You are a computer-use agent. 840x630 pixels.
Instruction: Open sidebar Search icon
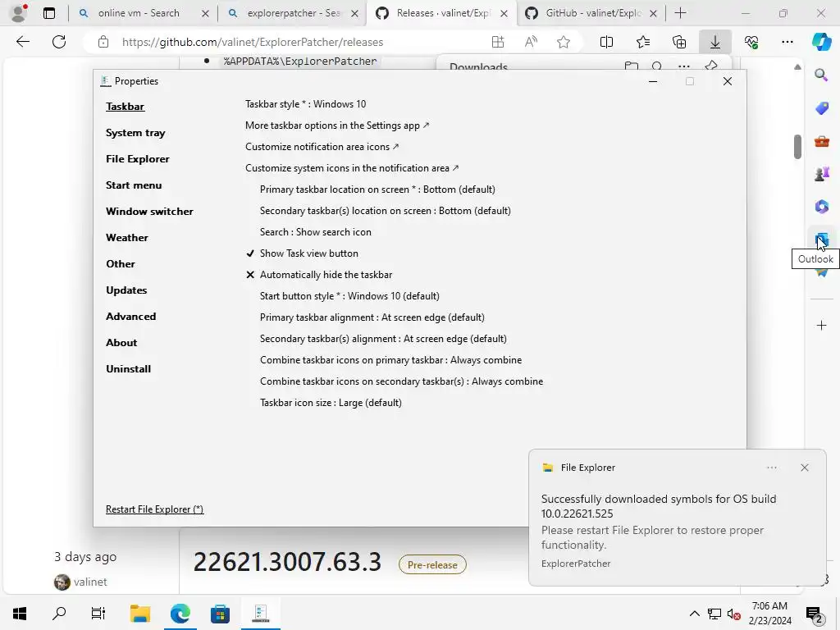821,75
